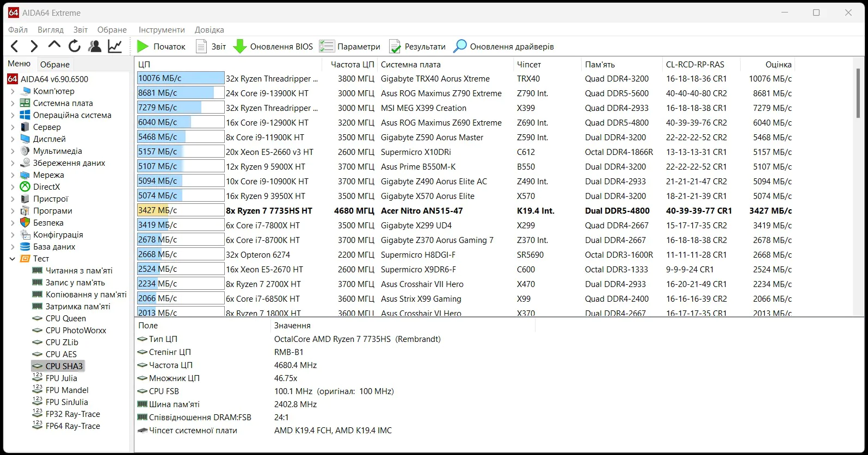Screen dimensions: 868x455
Task: Click the Звіт report toolbar button
Action: point(211,47)
